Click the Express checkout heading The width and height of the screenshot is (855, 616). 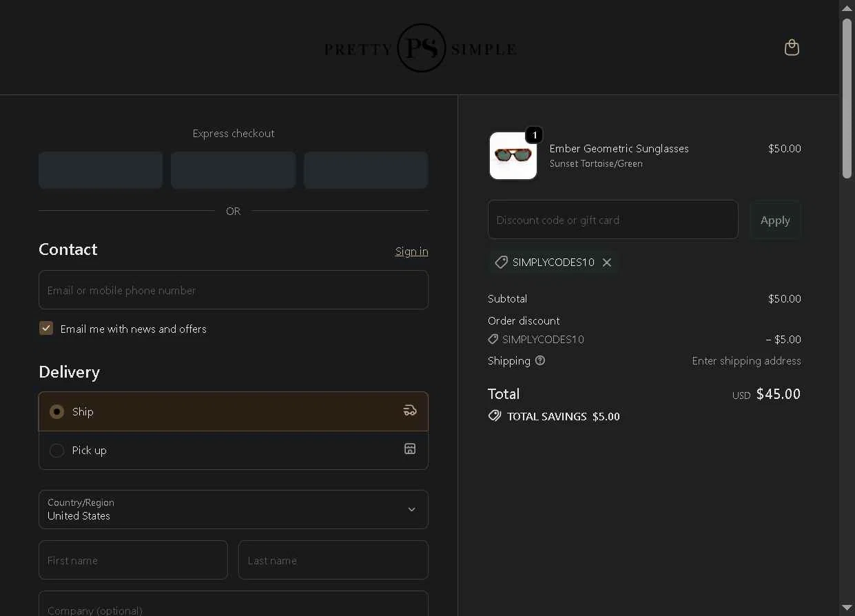click(234, 133)
